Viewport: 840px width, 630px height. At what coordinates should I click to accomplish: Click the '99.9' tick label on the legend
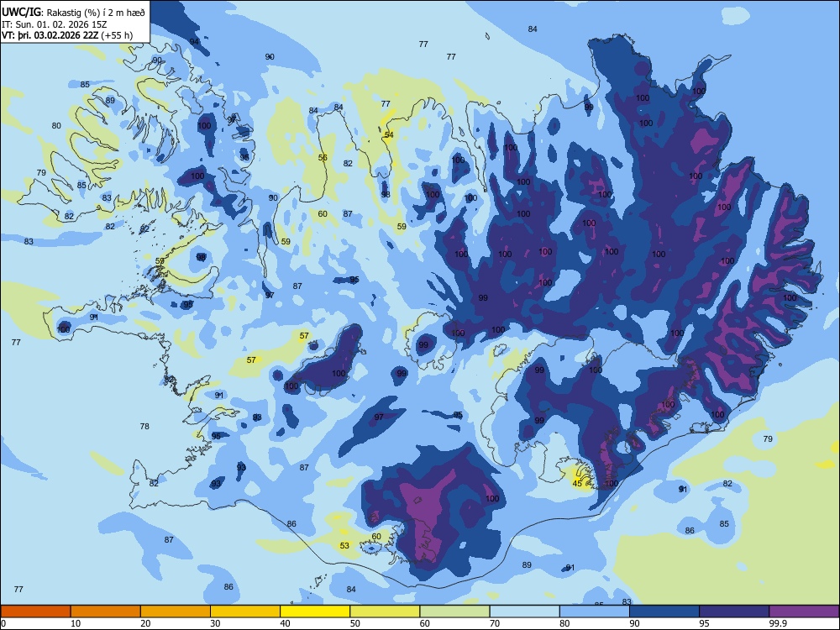777,623
